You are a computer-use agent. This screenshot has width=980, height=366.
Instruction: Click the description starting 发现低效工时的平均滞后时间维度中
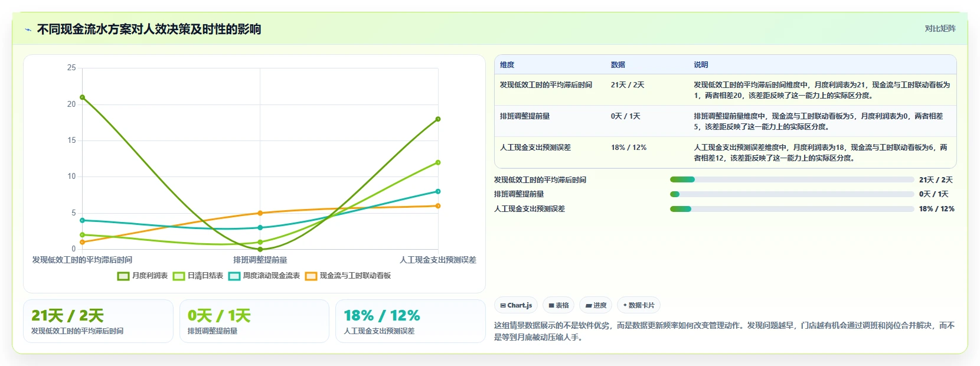(822, 90)
